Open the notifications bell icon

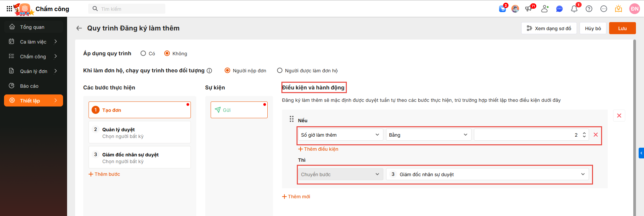[574, 9]
